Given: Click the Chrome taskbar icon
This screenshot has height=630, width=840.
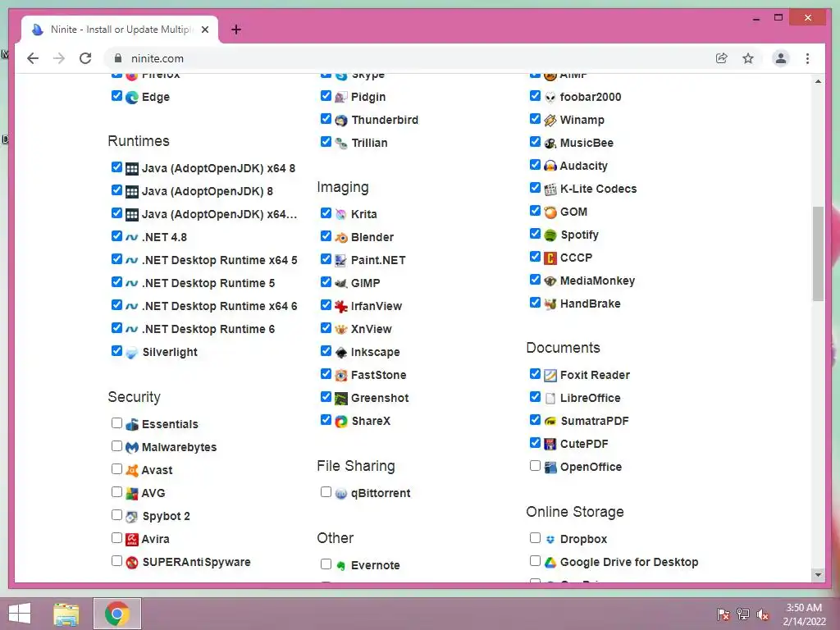Looking at the screenshot, I should (117, 614).
